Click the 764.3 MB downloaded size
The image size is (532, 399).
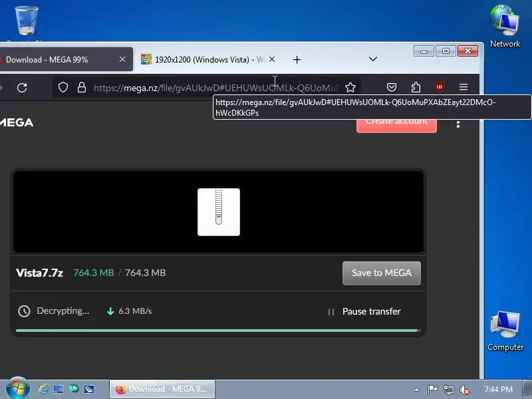tap(94, 273)
